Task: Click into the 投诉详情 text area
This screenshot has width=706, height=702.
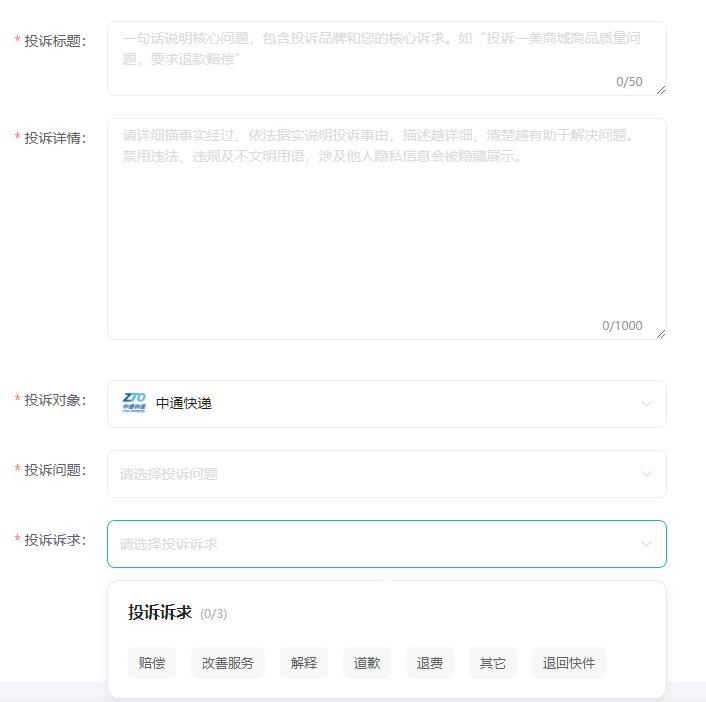Action: (386, 229)
